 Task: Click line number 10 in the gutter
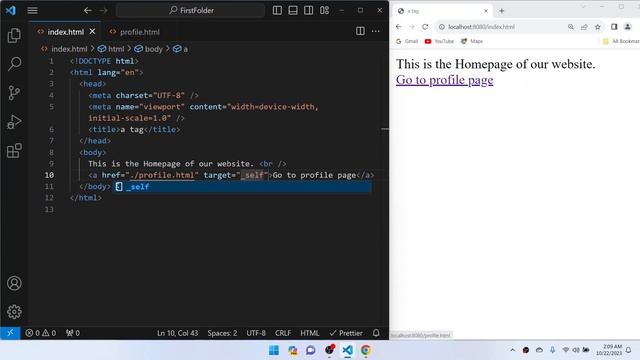click(x=49, y=175)
